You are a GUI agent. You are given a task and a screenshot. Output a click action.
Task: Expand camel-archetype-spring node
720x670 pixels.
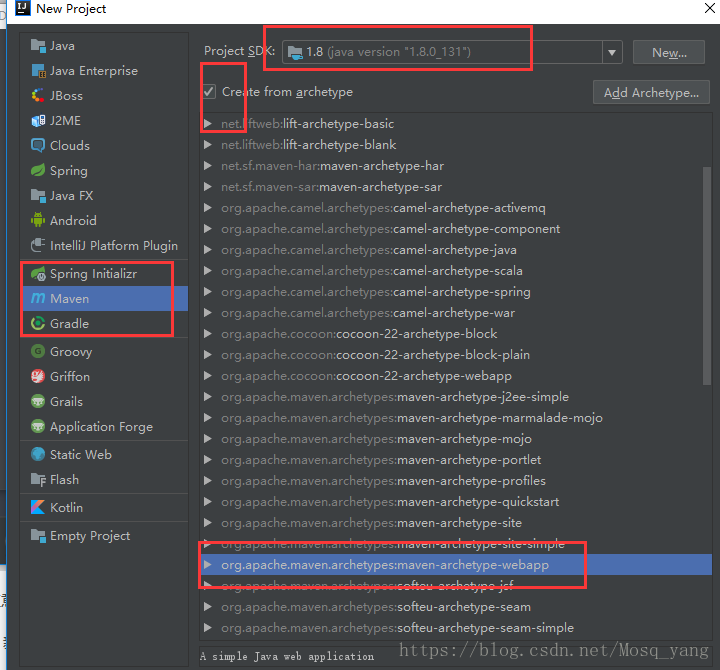pos(208,292)
